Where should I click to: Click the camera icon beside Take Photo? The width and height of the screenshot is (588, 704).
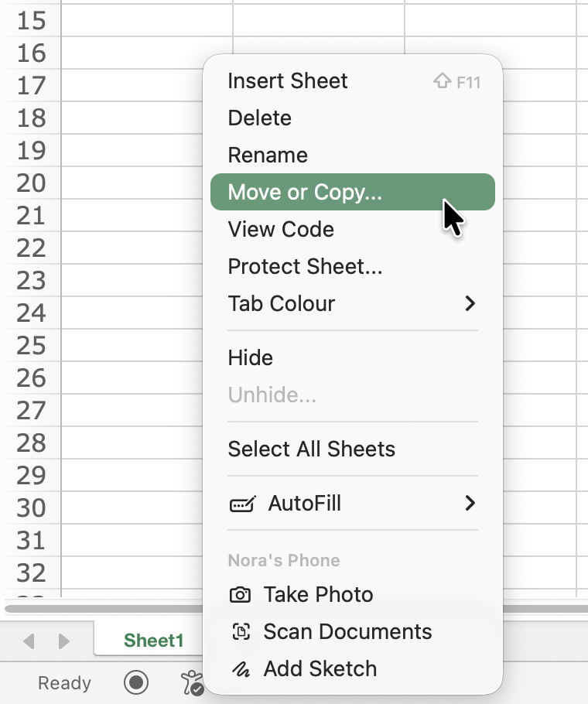click(x=241, y=595)
